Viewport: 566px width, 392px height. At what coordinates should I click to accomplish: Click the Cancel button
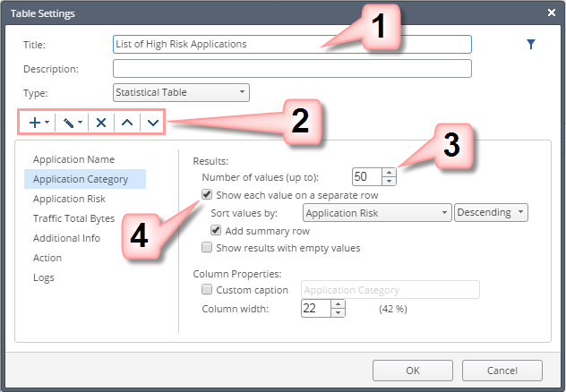pyautogui.click(x=502, y=370)
